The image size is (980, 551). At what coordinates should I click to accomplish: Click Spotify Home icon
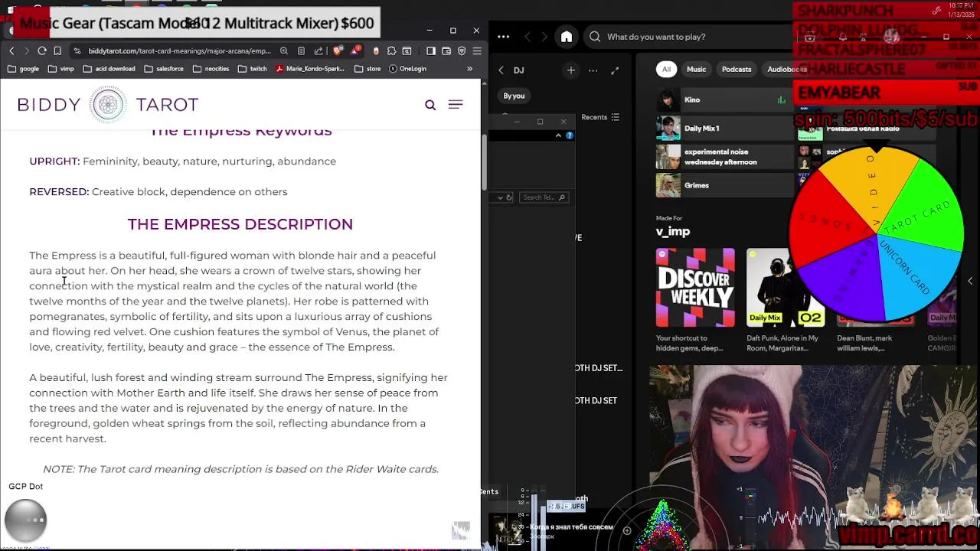coord(567,37)
